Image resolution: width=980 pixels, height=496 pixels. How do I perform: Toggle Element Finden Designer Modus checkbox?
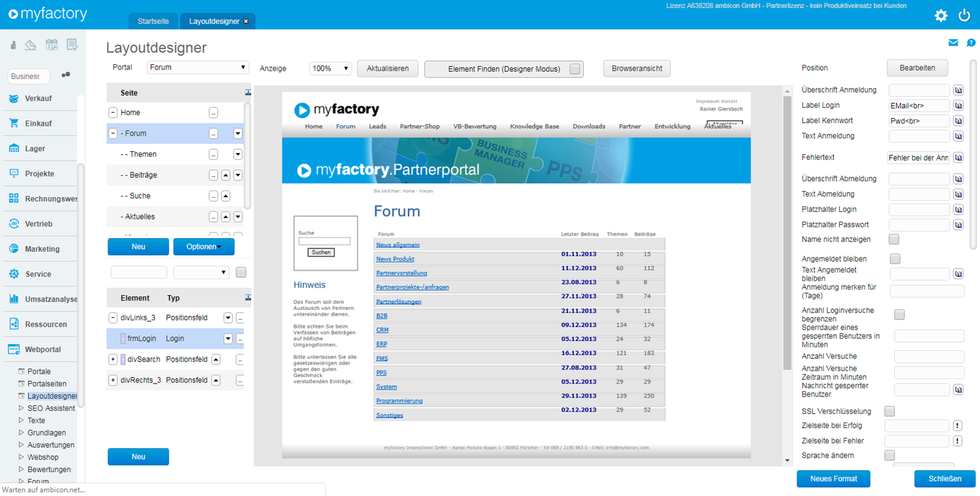pyautogui.click(x=575, y=69)
